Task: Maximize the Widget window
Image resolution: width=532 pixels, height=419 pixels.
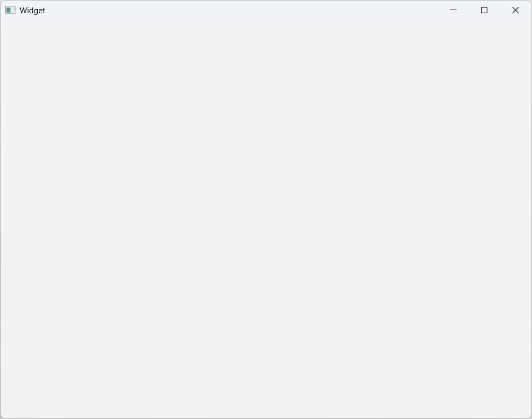Action: click(x=484, y=10)
